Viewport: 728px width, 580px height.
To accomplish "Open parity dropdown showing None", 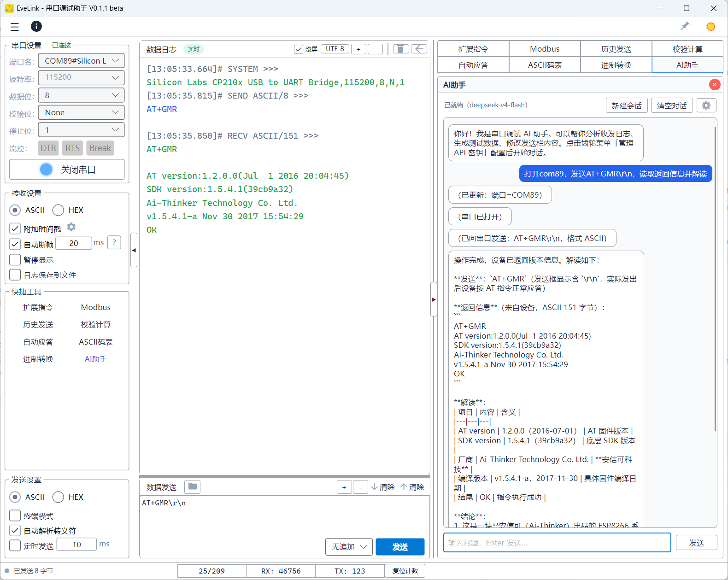I will coord(81,112).
